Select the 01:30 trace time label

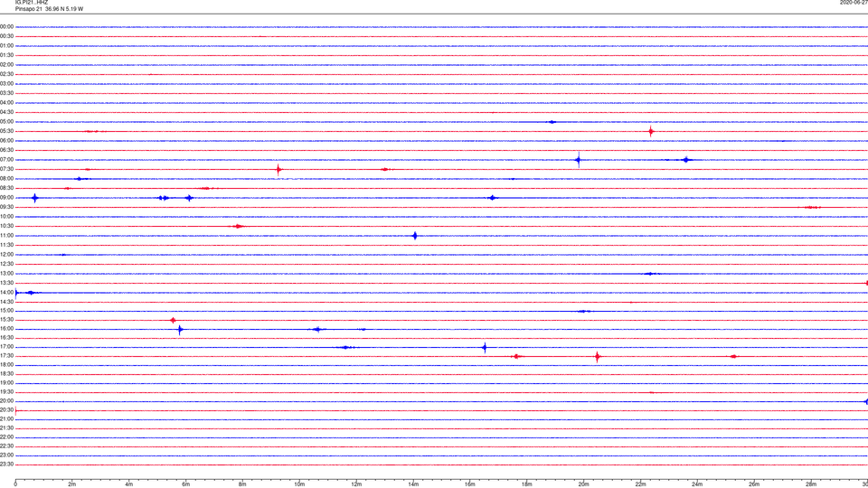coord(6,55)
